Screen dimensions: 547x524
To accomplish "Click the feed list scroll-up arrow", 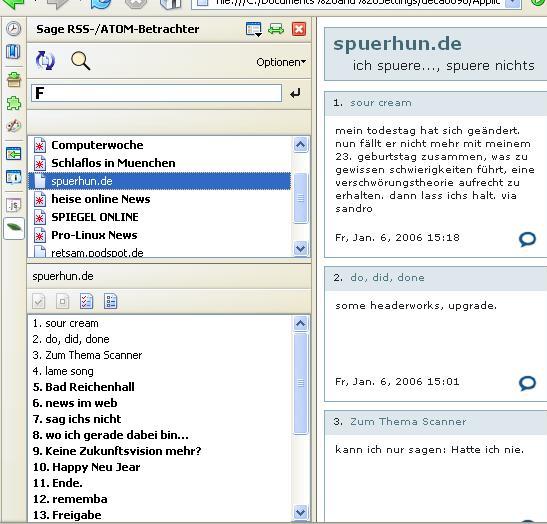I will pyautogui.click(x=300, y=144).
